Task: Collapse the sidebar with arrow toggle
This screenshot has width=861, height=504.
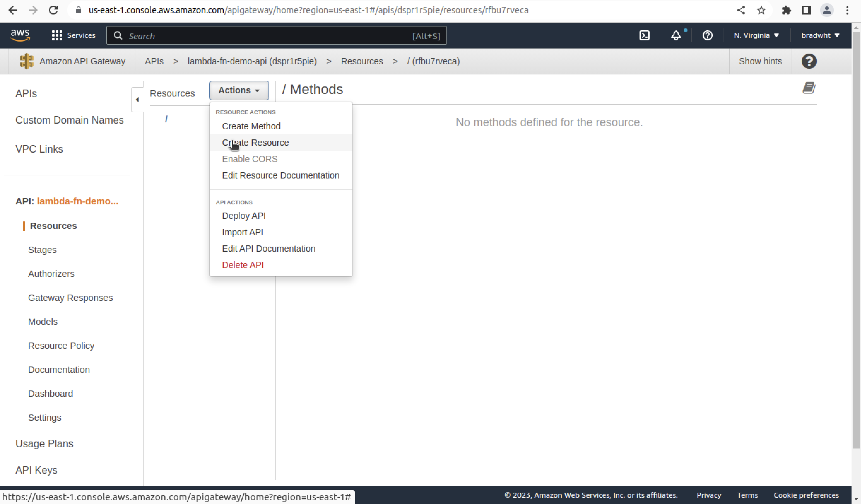Action: click(x=137, y=100)
